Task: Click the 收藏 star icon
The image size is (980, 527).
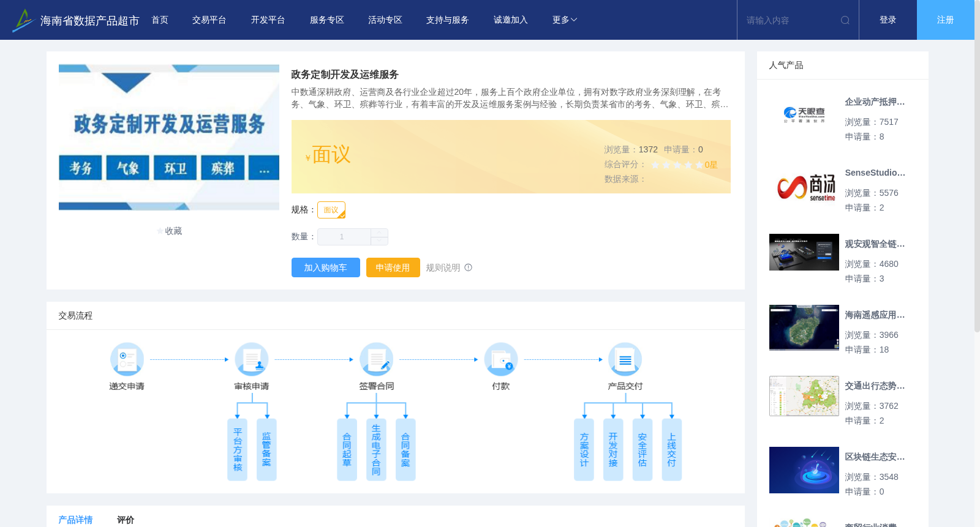Action: [160, 231]
